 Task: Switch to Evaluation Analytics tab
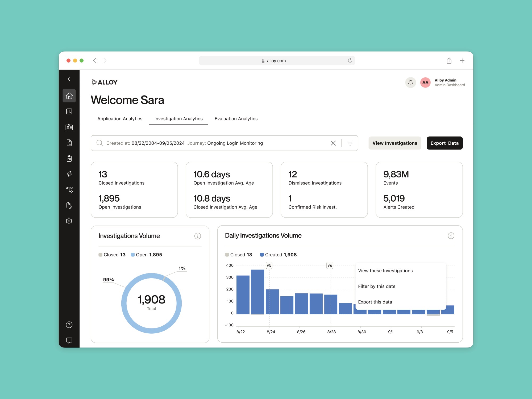point(236,119)
